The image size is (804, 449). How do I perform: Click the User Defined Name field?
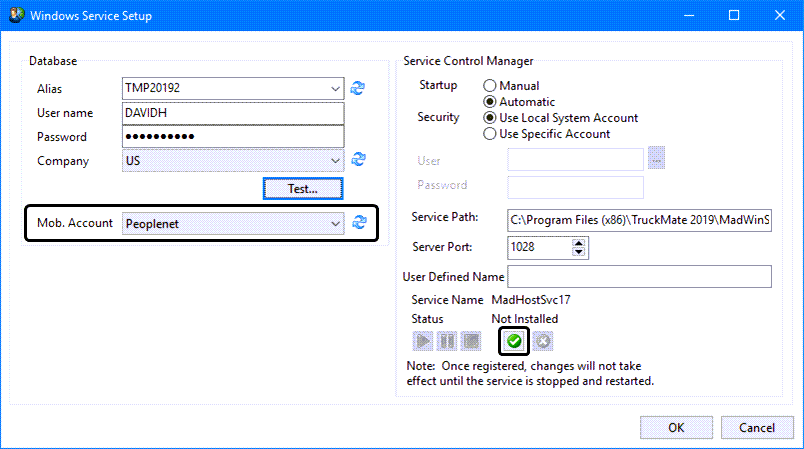tap(639, 277)
